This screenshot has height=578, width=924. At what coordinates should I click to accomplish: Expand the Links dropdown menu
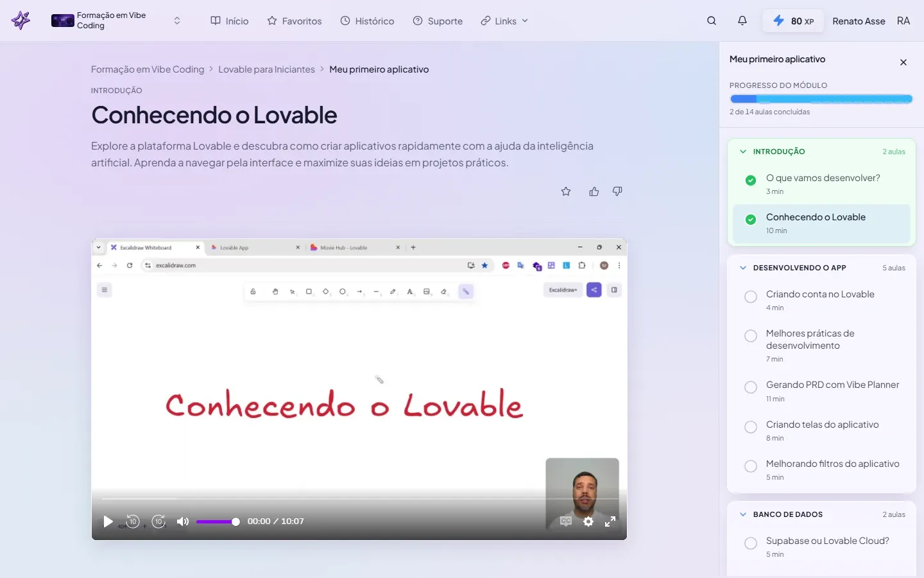(x=504, y=21)
